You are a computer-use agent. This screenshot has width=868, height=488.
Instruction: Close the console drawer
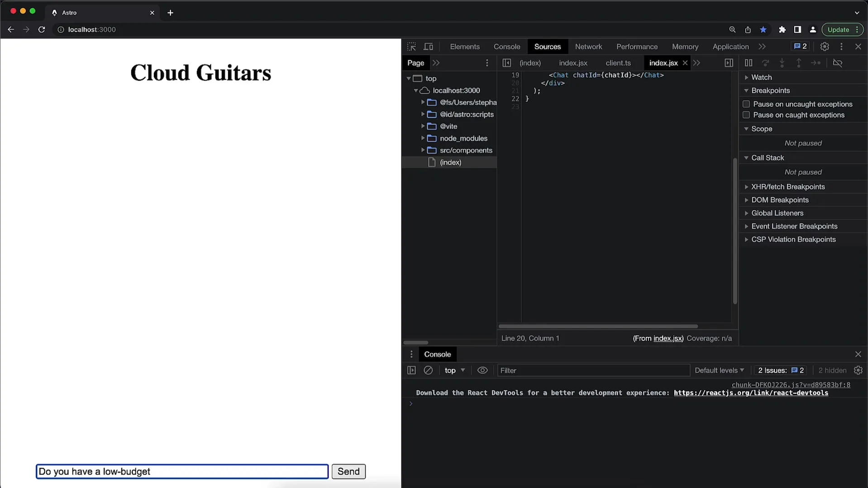858,354
